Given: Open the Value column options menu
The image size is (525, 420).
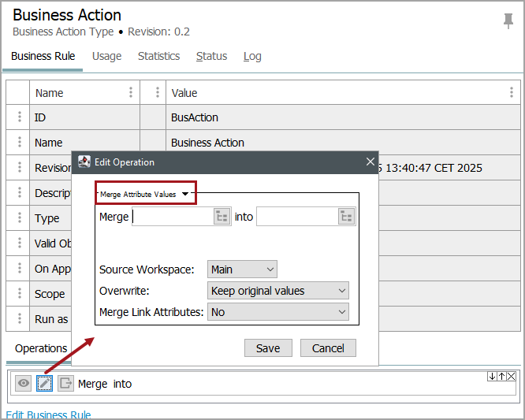Looking at the screenshot, I should click(x=512, y=92).
